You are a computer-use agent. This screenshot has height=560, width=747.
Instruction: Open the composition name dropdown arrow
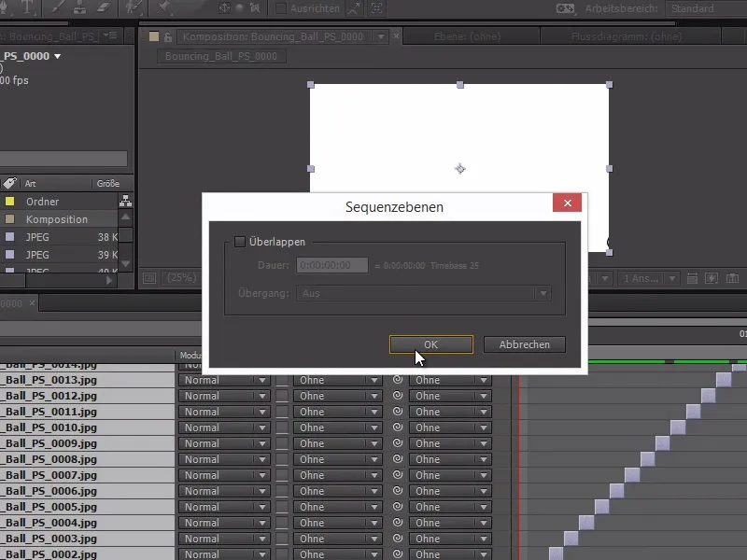(381, 36)
